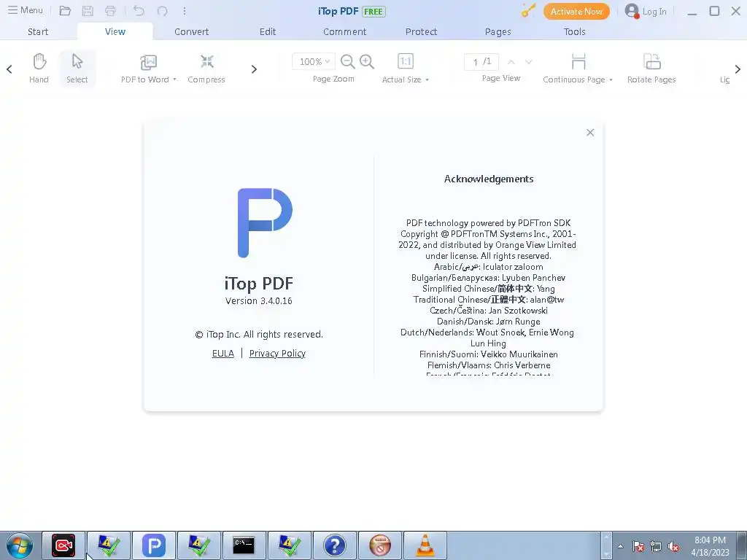Click the Version 3.4.0.16 text

259,301
